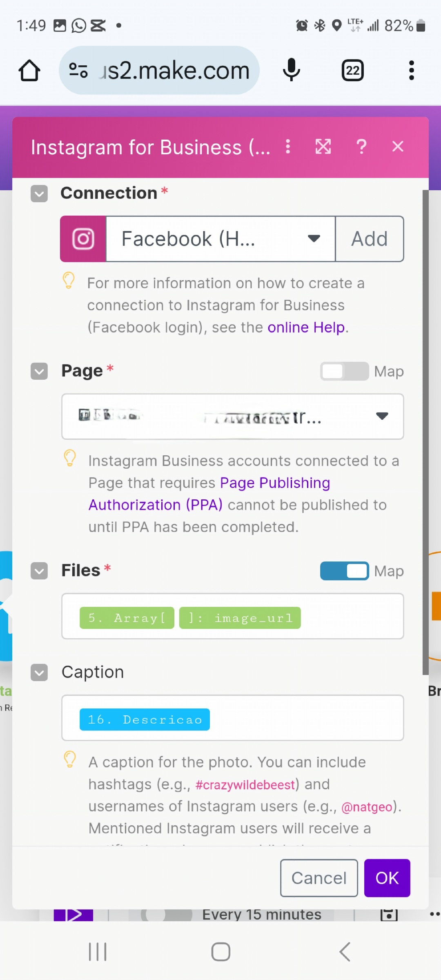Open the Page selection dropdown
The width and height of the screenshot is (441, 980).
pos(233,416)
